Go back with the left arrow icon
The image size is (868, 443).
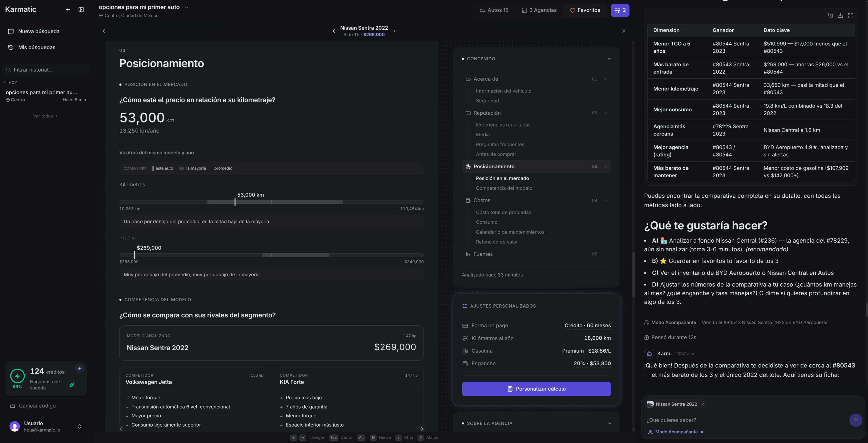(x=105, y=31)
